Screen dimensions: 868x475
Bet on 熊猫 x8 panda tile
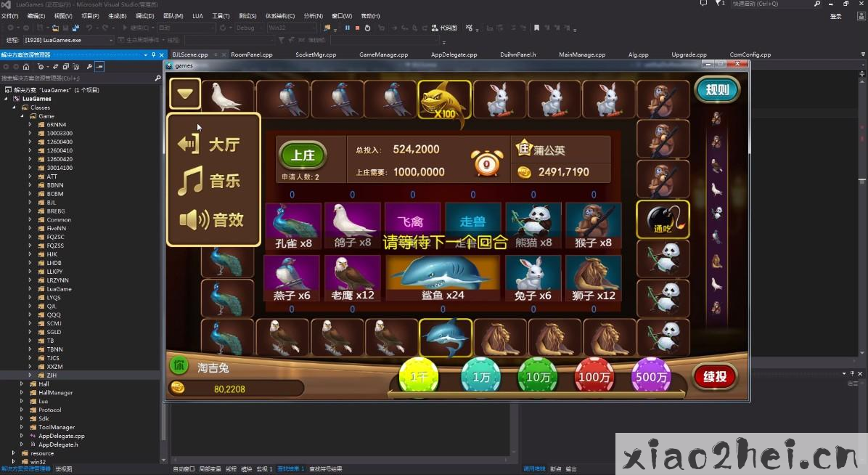click(533, 226)
